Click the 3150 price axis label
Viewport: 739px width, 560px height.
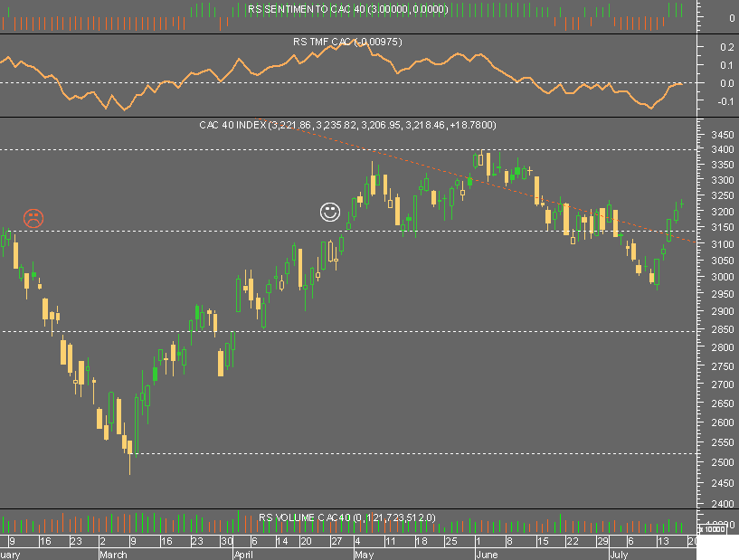tap(723, 227)
